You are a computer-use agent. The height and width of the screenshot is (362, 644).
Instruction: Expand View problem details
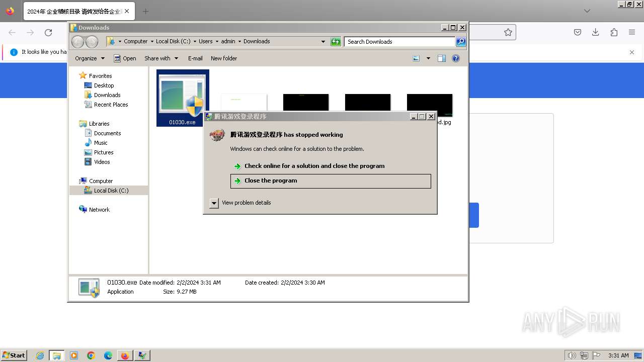tap(240, 203)
